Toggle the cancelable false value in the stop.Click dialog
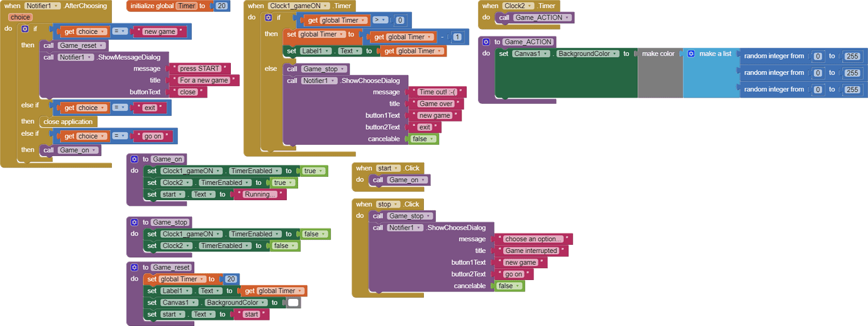 pyautogui.click(x=509, y=286)
